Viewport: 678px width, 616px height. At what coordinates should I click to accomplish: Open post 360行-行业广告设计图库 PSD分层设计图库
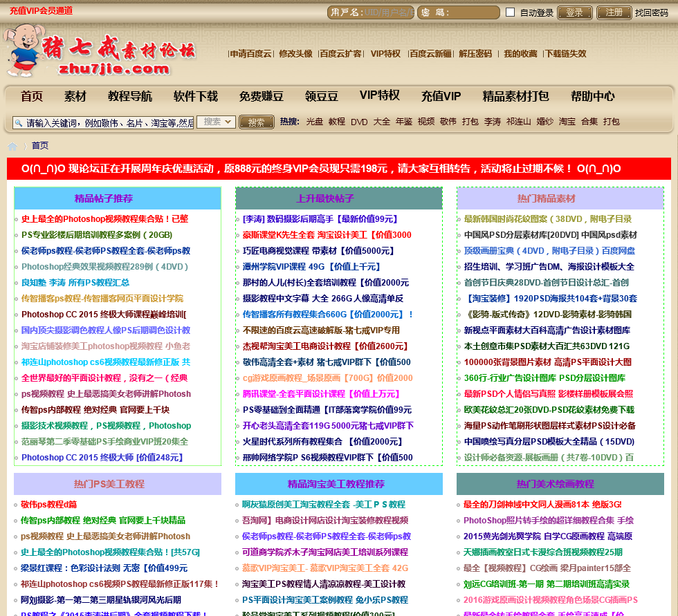[x=545, y=378]
